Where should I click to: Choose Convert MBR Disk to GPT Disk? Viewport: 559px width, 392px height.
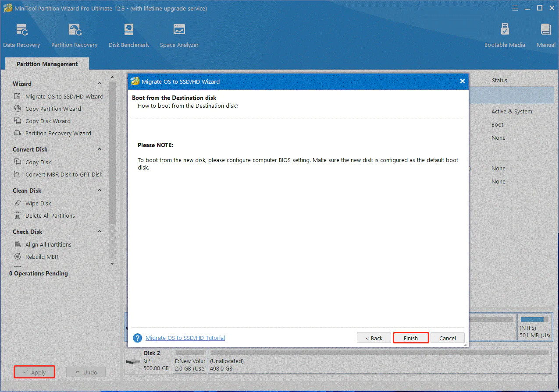64,174
